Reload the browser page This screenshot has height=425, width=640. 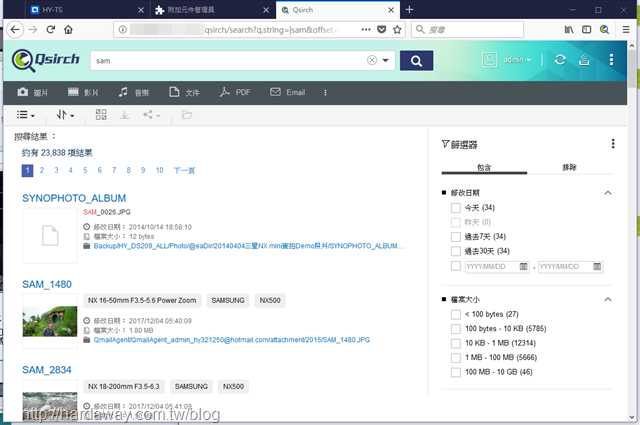coord(51,29)
